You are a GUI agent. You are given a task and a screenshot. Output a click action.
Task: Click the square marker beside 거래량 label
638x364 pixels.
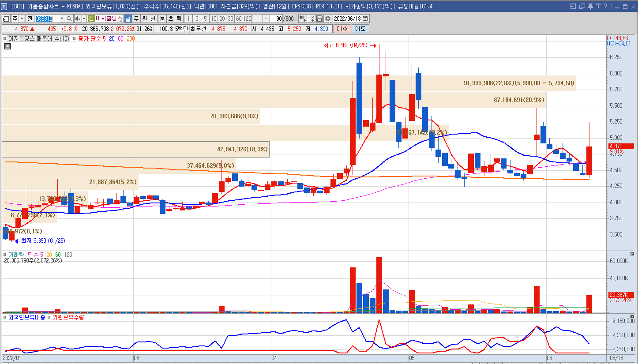tap(4, 255)
